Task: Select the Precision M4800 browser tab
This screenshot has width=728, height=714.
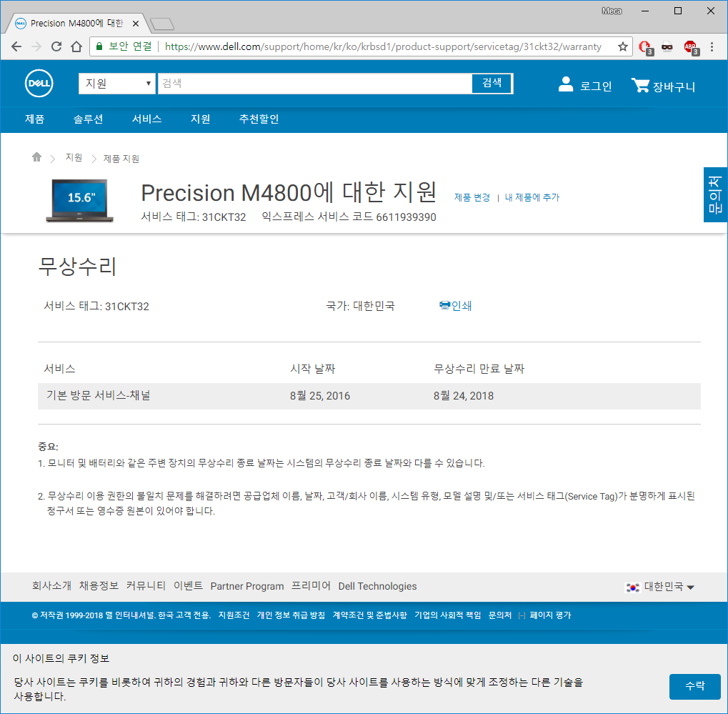Action: pyautogui.click(x=76, y=23)
